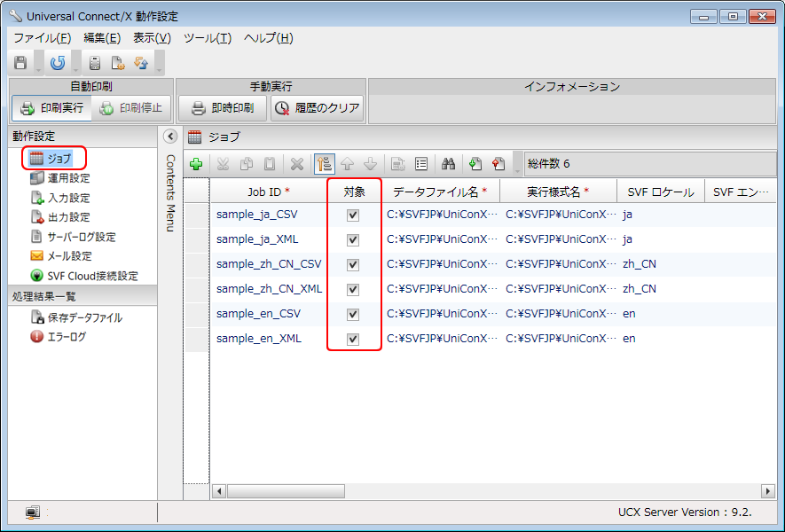Click the list view icon in job toolbar
Image resolution: width=785 pixels, height=532 pixels.
(421, 164)
